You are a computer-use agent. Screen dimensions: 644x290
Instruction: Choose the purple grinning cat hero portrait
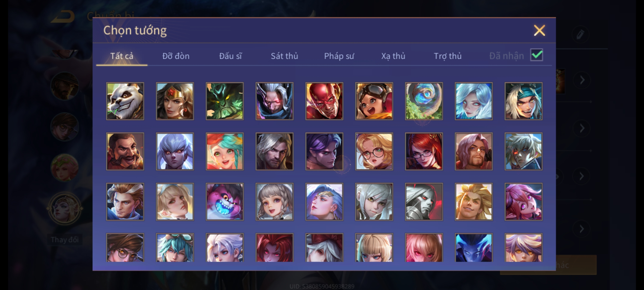pos(225,202)
